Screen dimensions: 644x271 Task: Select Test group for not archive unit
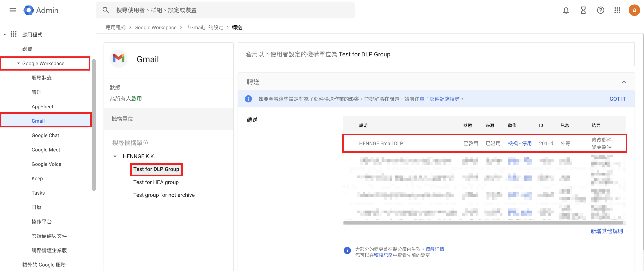pos(164,195)
